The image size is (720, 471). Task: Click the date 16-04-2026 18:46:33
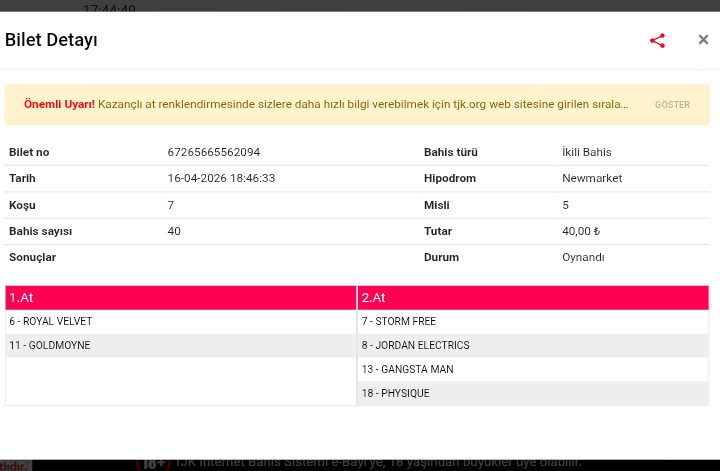221,178
